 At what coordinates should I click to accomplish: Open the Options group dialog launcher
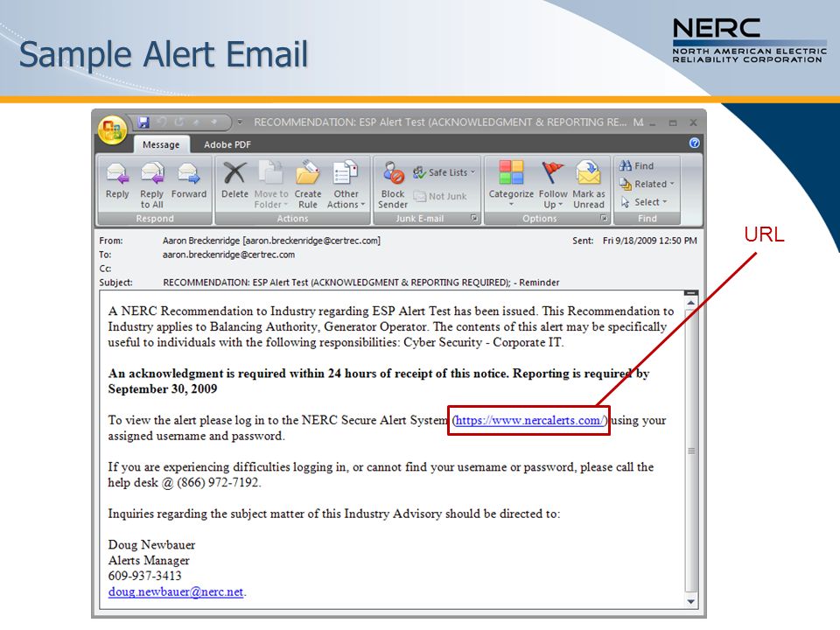point(604,218)
